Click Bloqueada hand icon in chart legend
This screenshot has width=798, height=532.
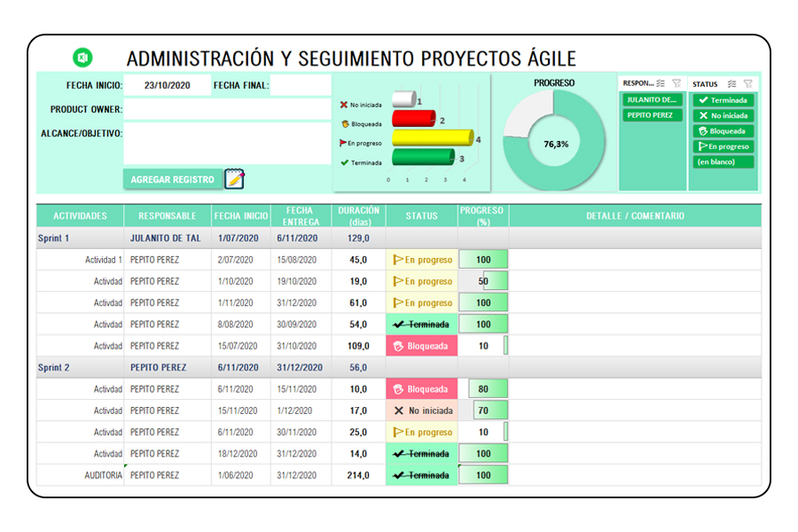[x=346, y=124]
